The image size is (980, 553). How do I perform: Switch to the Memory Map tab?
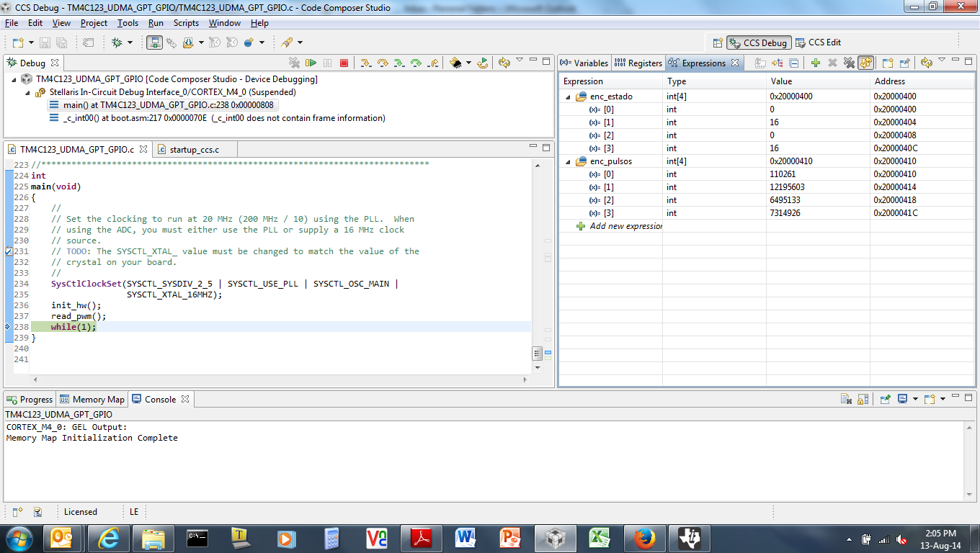click(x=92, y=400)
